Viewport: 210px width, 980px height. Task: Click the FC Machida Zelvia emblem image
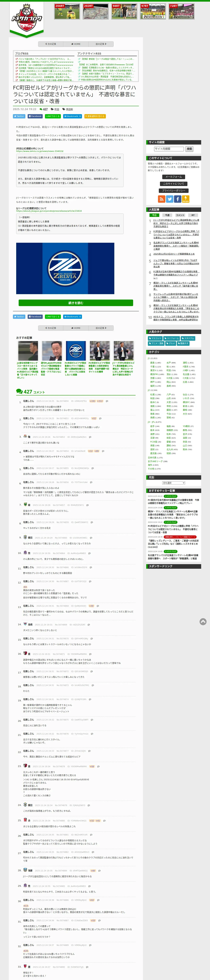[65, 268]
